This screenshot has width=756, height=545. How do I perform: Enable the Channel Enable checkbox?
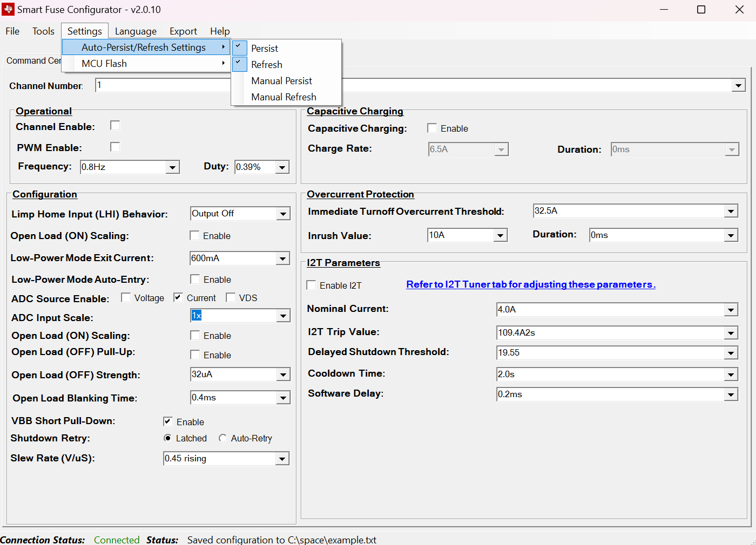coord(115,126)
